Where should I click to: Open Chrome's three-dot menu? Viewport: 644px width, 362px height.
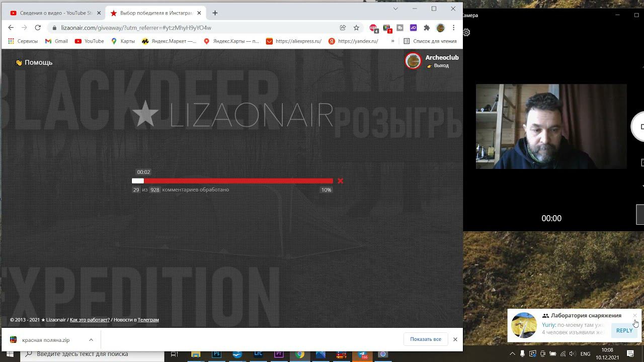[x=453, y=28]
